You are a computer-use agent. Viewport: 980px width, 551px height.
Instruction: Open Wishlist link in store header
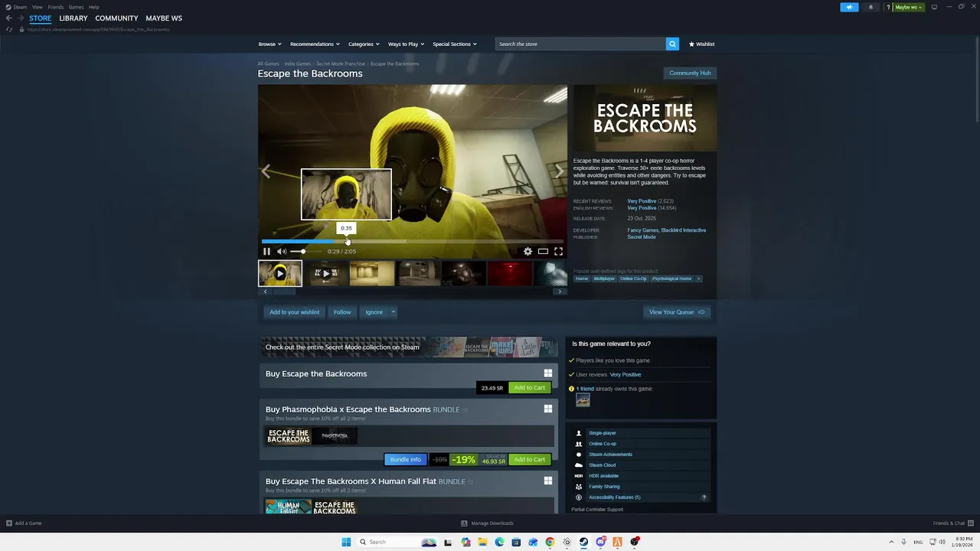tap(701, 44)
